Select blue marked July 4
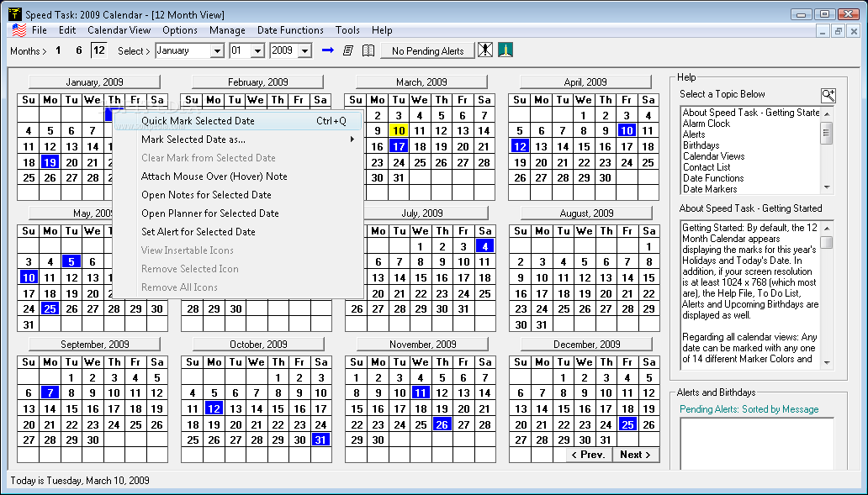Screen dimensions: 868x495 (x=485, y=246)
